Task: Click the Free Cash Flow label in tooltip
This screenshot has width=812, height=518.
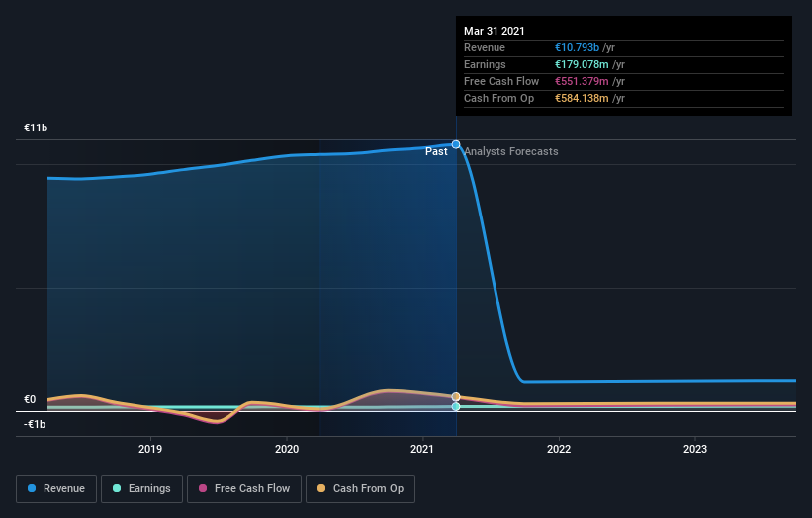Action: [x=501, y=81]
